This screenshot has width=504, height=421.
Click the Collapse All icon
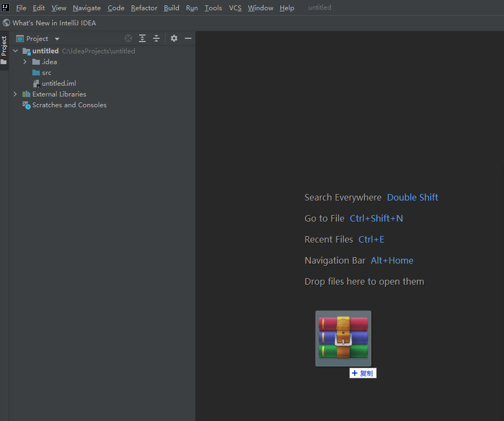tap(156, 39)
